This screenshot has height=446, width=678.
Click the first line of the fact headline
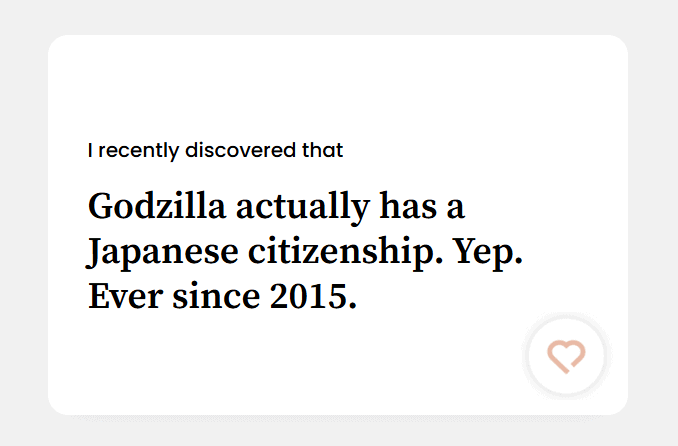click(276, 208)
